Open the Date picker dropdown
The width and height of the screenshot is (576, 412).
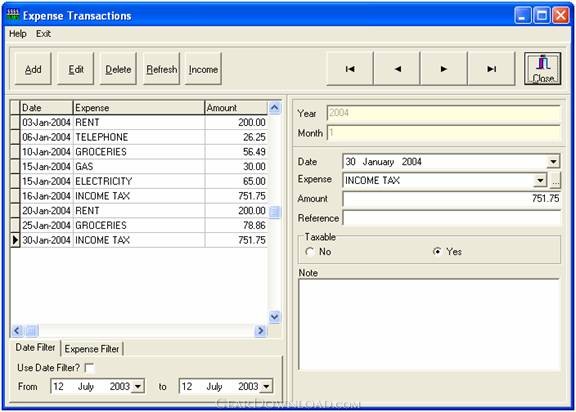coord(554,162)
